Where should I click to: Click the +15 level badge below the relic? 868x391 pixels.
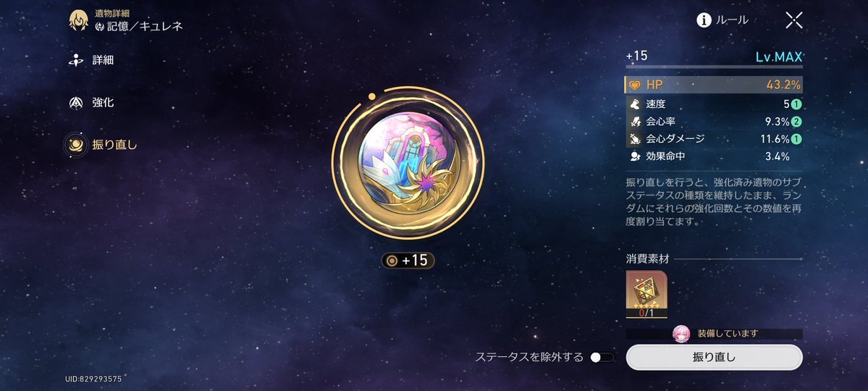pyautogui.click(x=408, y=260)
